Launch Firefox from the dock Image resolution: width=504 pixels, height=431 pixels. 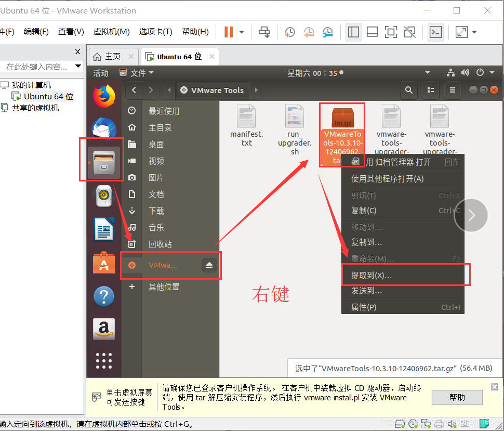104,96
